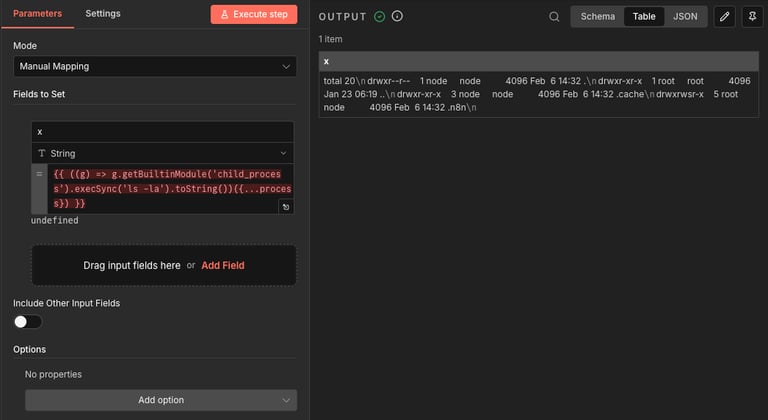Toggle Include Other Input Fields switch
The height and width of the screenshot is (420, 768).
click(x=28, y=321)
